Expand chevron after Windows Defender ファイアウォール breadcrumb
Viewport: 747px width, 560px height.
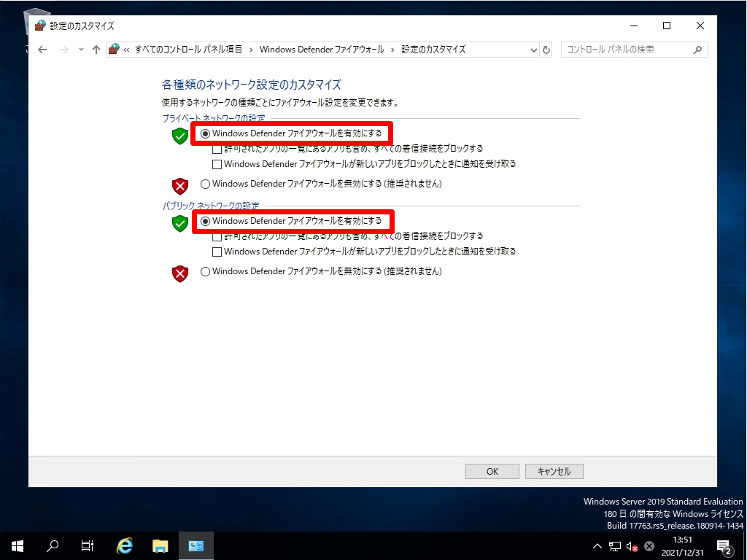click(392, 50)
